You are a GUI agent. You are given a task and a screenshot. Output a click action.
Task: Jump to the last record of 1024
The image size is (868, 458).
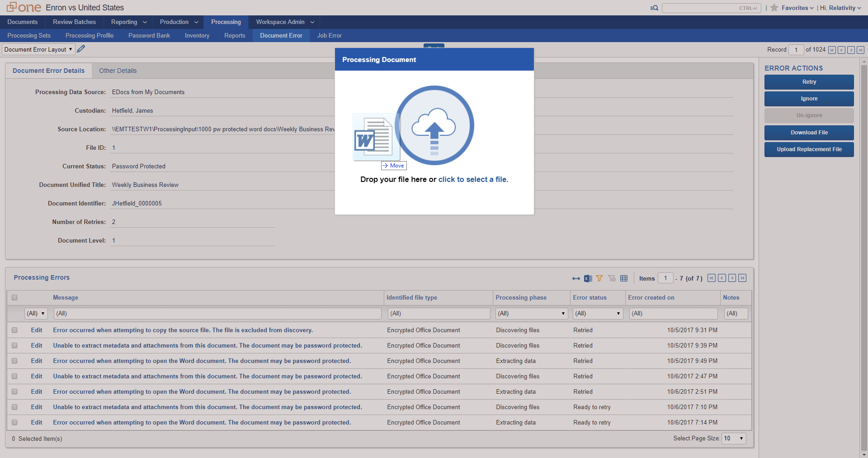pos(860,50)
